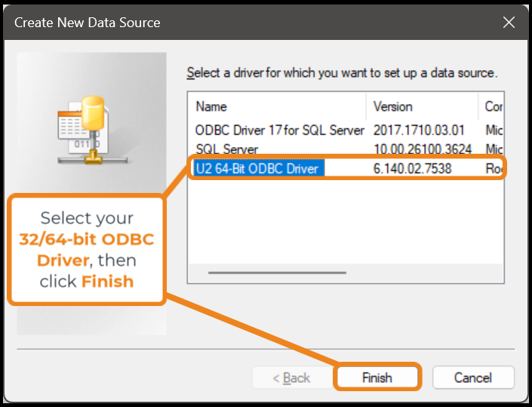This screenshot has width=532, height=407.
Task: Click scrollbar track right of the thumb
Action: (x=424, y=272)
